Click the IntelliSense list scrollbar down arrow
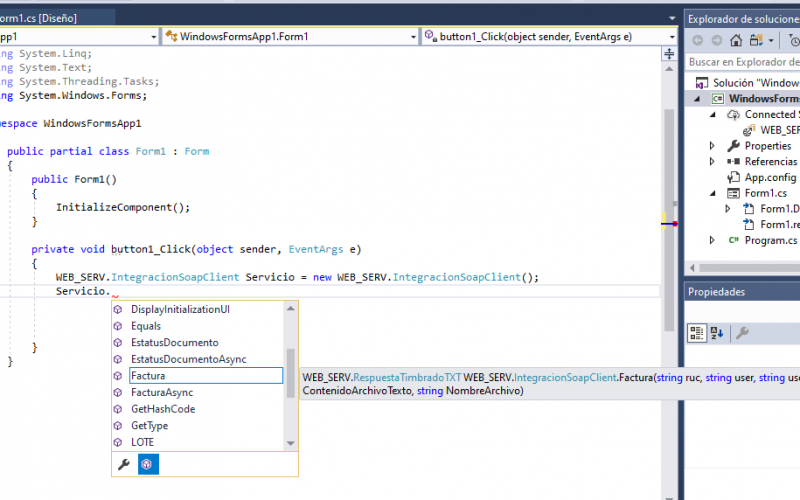800x500 pixels. point(291,443)
